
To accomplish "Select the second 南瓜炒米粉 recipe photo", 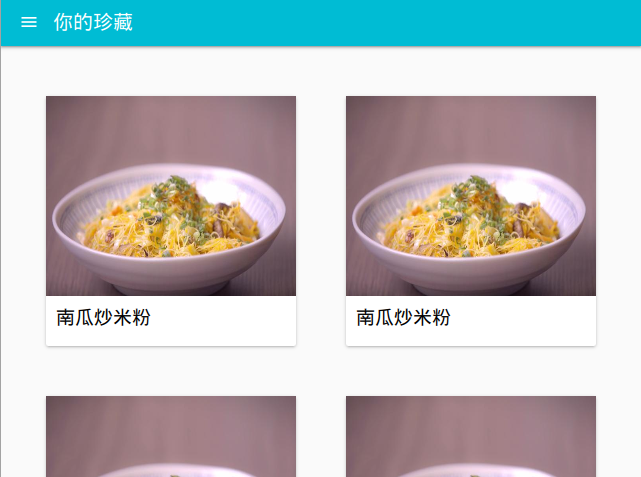I will (471, 196).
